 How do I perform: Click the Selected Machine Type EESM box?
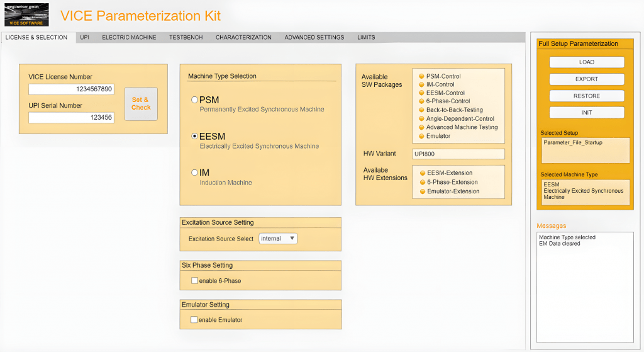click(586, 193)
